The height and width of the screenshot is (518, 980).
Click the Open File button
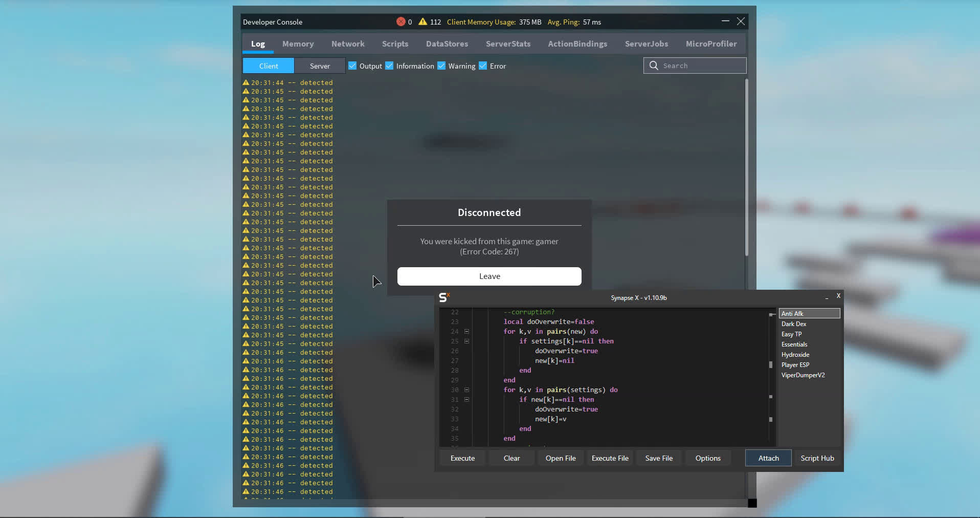pyautogui.click(x=561, y=458)
